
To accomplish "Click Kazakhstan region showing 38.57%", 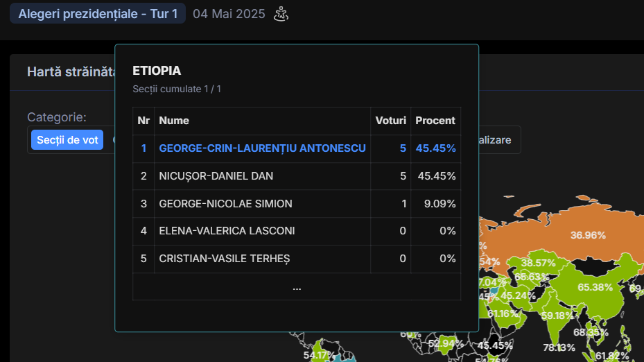I will click(x=538, y=264).
